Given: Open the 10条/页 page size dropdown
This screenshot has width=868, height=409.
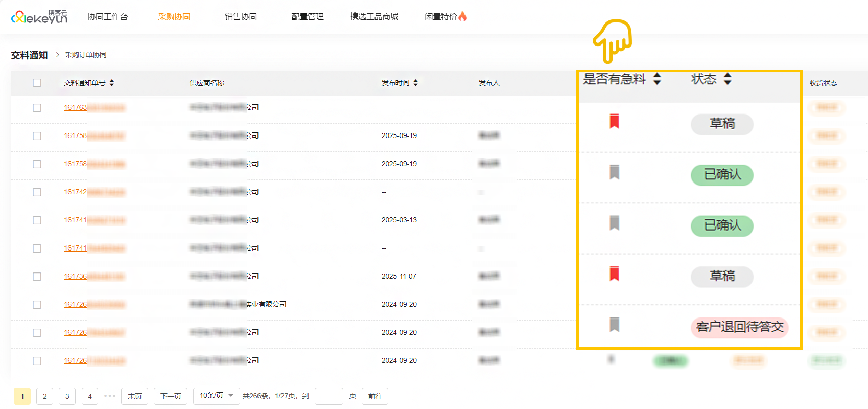Looking at the screenshot, I should (x=216, y=396).
